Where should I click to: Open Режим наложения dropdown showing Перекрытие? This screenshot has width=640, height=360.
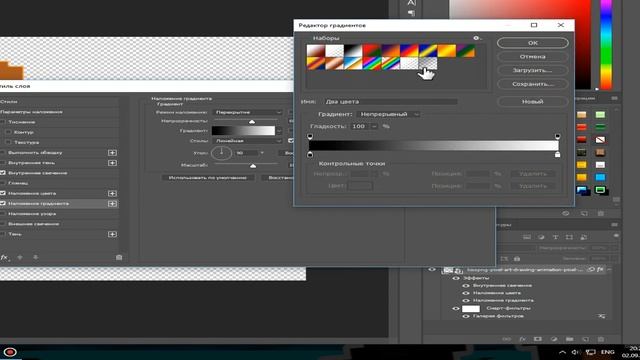[x=247, y=112]
